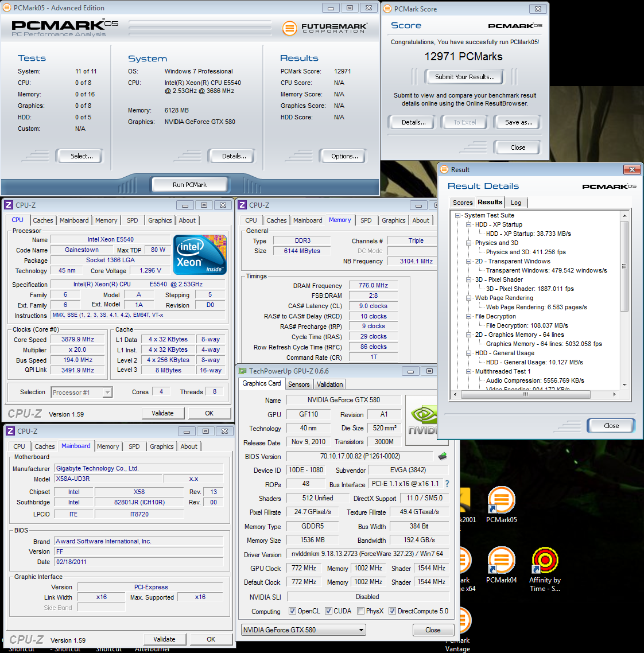The image size is (644, 653).
Task: Click PCMark05 Advanced Edition title bar icon
Action: 7,7
